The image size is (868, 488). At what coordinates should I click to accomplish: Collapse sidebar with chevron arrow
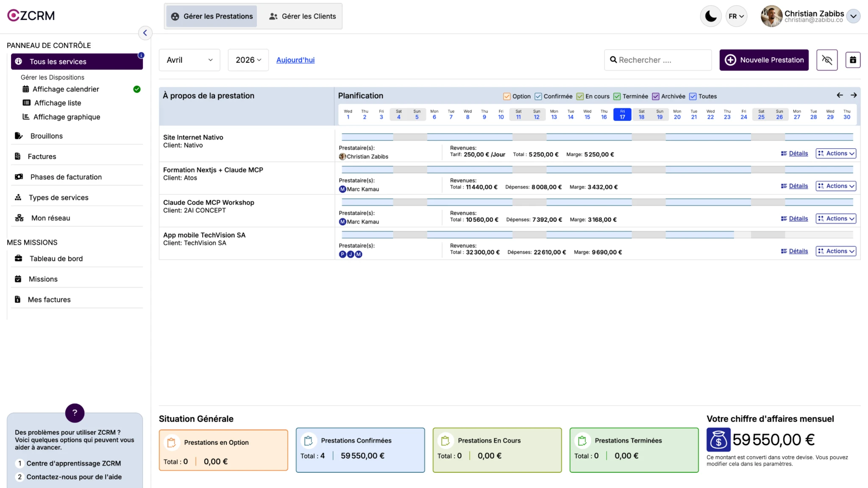tap(145, 33)
